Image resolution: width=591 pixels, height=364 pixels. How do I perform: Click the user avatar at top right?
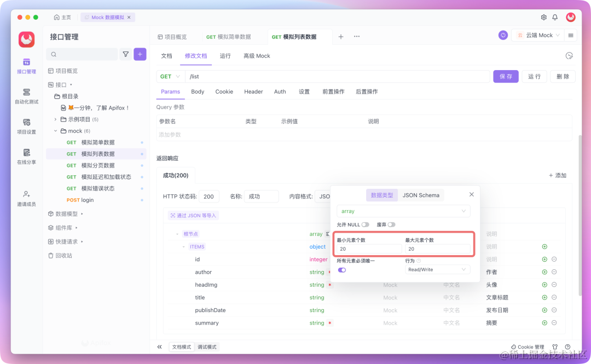[571, 18]
